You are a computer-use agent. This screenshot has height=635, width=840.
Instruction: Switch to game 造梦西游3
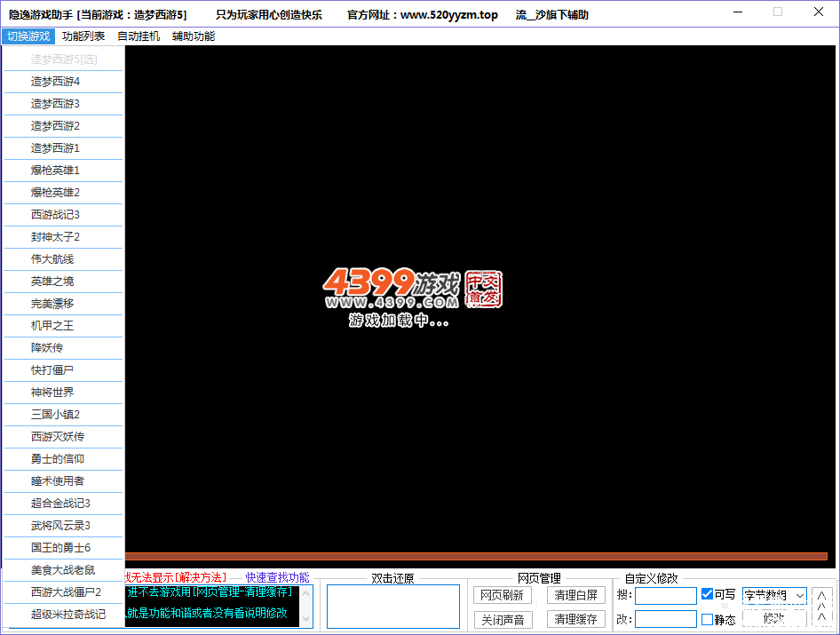tap(64, 103)
